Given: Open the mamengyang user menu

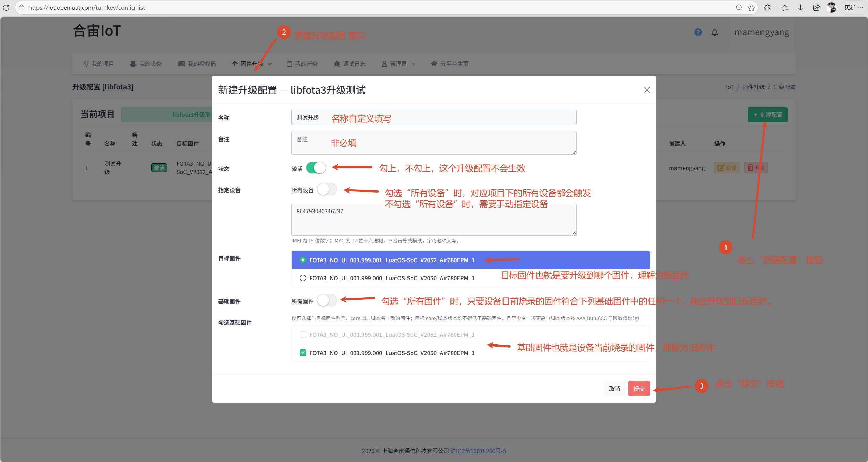Looking at the screenshot, I should pyautogui.click(x=762, y=32).
